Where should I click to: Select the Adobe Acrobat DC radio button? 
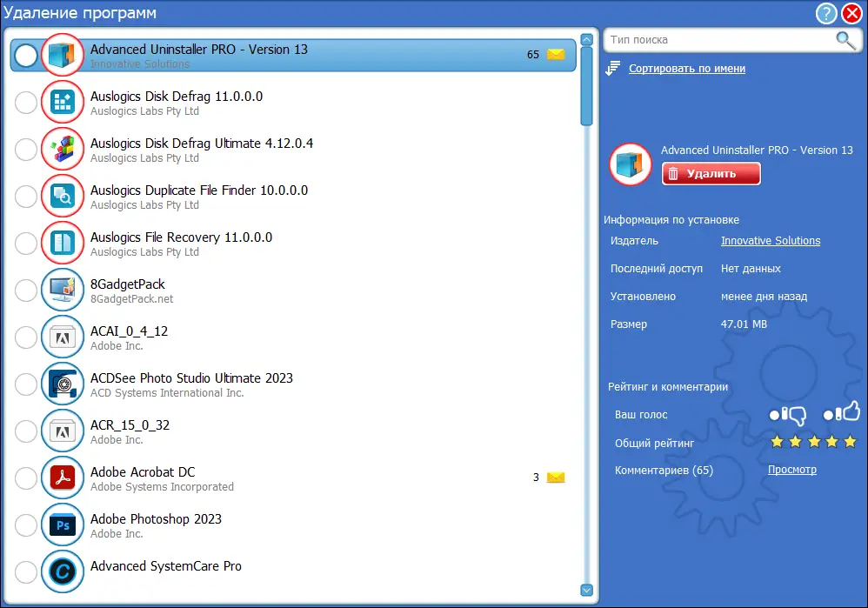tap(26, 478)
